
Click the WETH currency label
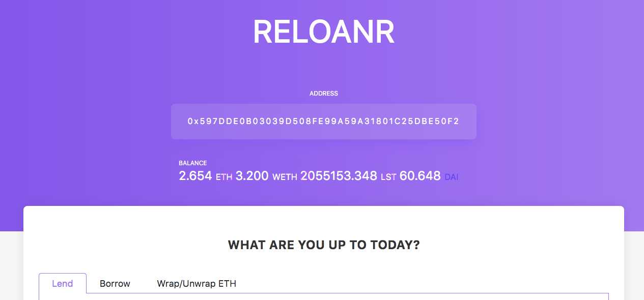pos(285,177)
